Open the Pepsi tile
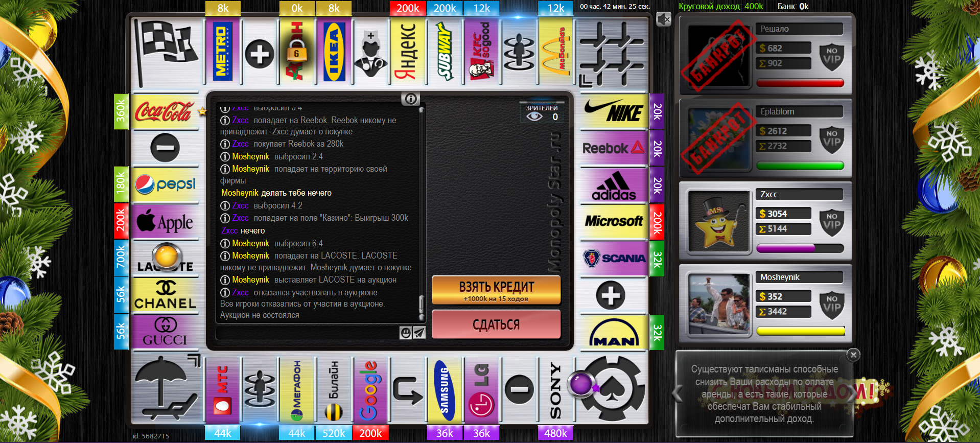The width and height of the screenshot is (980, 443). pyautogui.click(x=165, y=185)
